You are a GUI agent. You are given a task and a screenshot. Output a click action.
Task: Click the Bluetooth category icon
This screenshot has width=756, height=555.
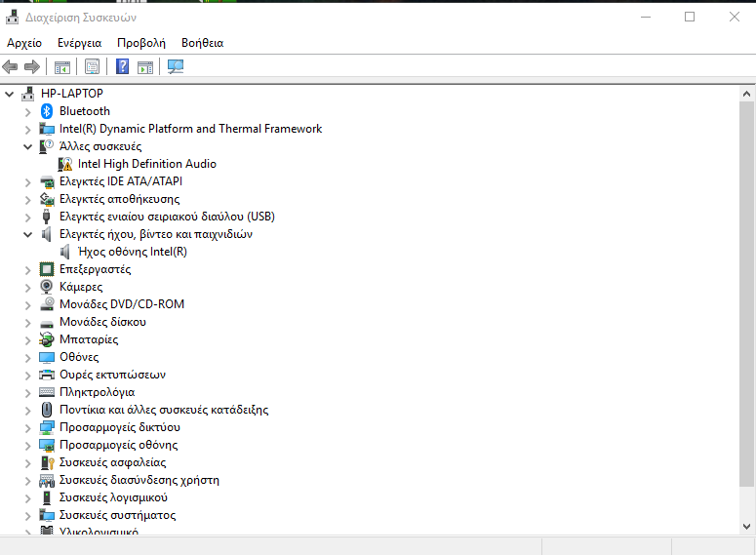point(46,111)
